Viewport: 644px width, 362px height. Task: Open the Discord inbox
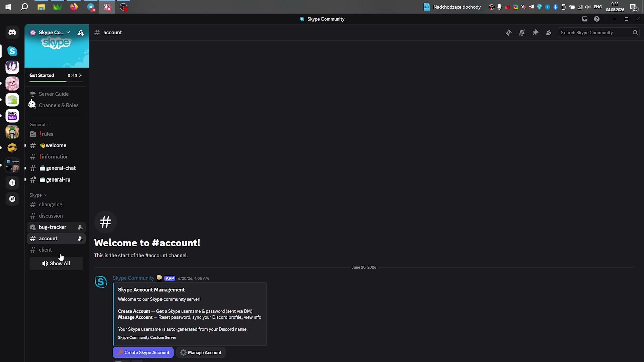(585, 19)
